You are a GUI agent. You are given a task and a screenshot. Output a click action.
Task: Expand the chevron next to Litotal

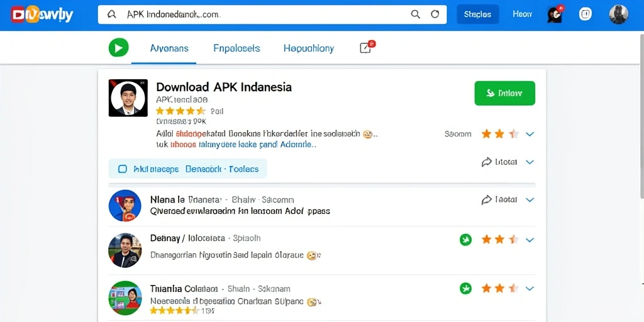(530, 162)
